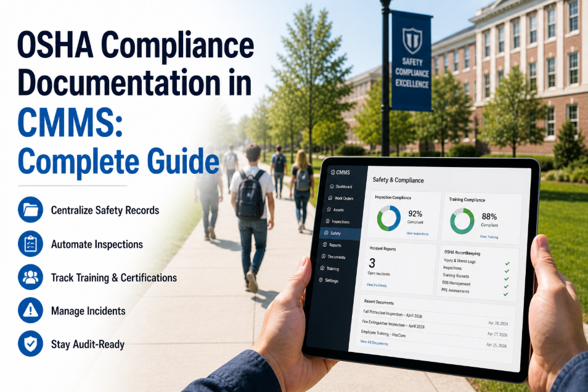Click the Track Training & Certifications text
Viewport: 588px width, 392px height.
(x=114, y=277)
